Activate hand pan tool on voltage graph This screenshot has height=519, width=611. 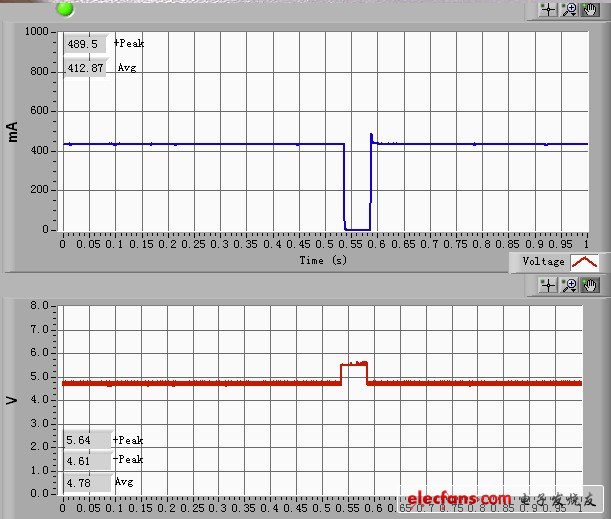[x=589, y=286]
